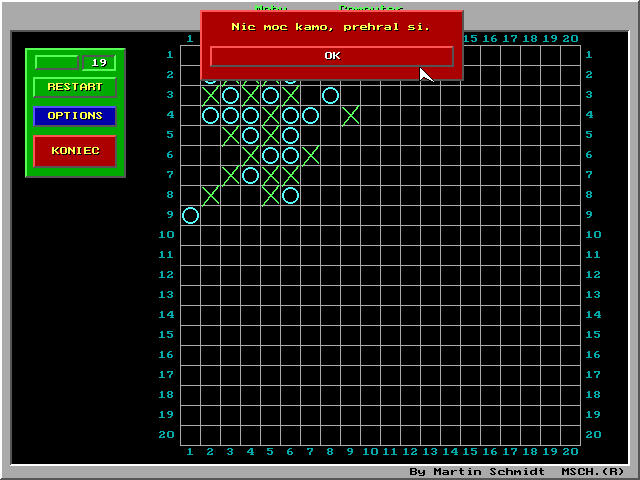
Task: Click the green X in row 4, column 9
Action: [x=350, y=115]
